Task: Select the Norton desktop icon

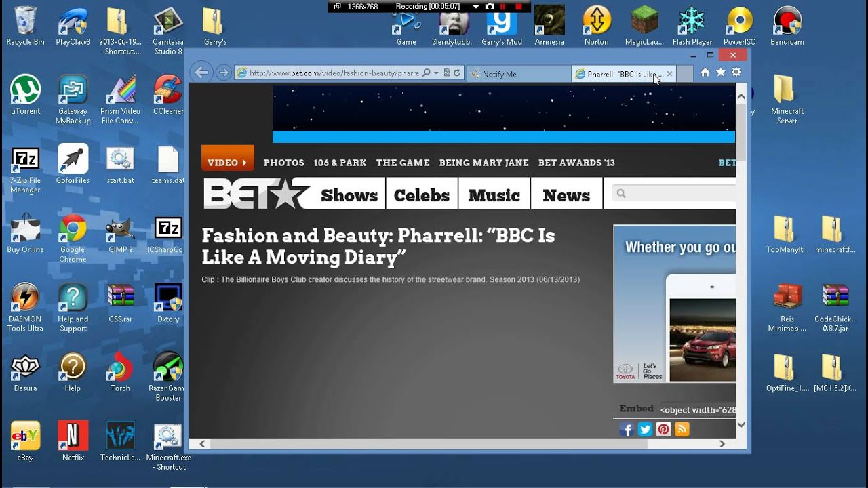Action: 597,26
